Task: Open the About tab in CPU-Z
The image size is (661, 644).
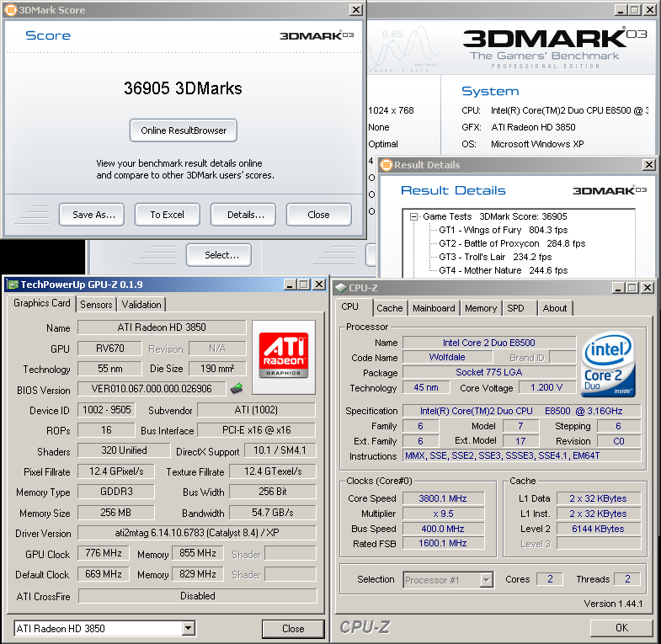Action: tap(555, 308)
